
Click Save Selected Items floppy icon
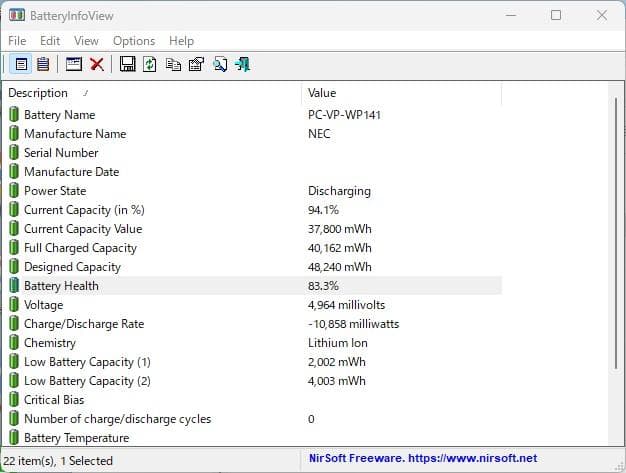point(127,64)
